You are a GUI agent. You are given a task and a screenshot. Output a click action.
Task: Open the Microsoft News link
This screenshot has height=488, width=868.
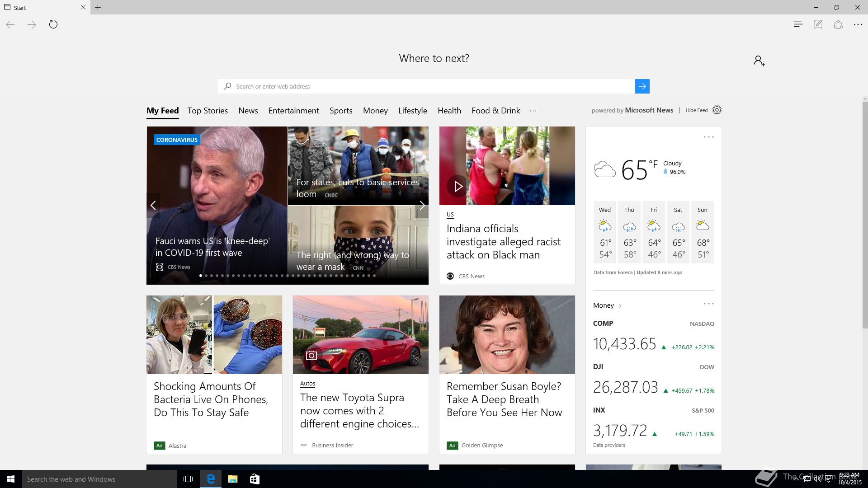[649, 110]
